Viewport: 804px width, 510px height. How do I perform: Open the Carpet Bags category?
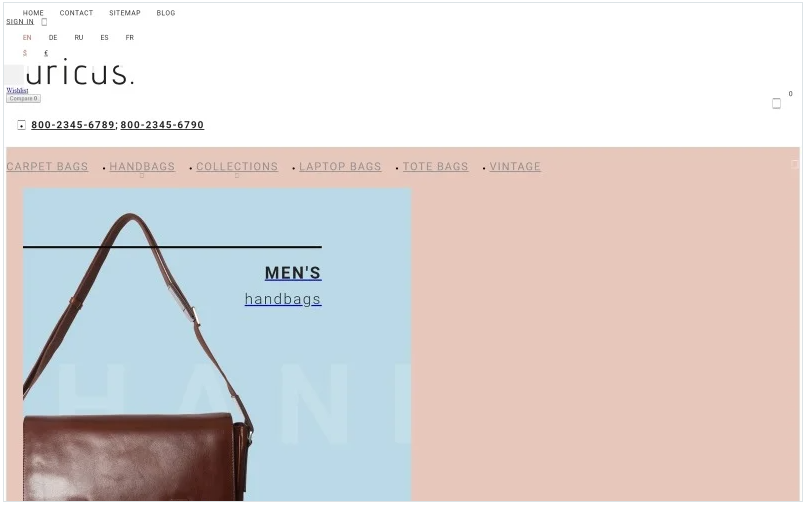(x=47, y=167)
